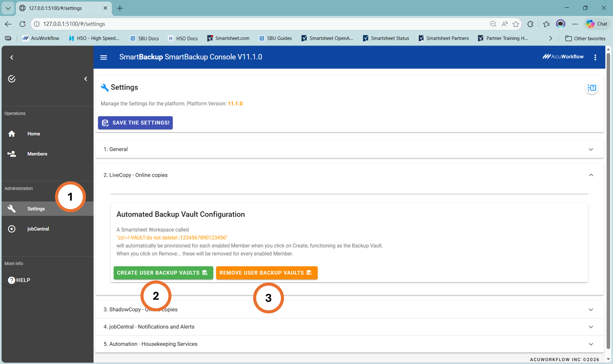The image size is (613, 364).
Task: Expand the 3. ShadowCopy section chevron
Action: 591,310
